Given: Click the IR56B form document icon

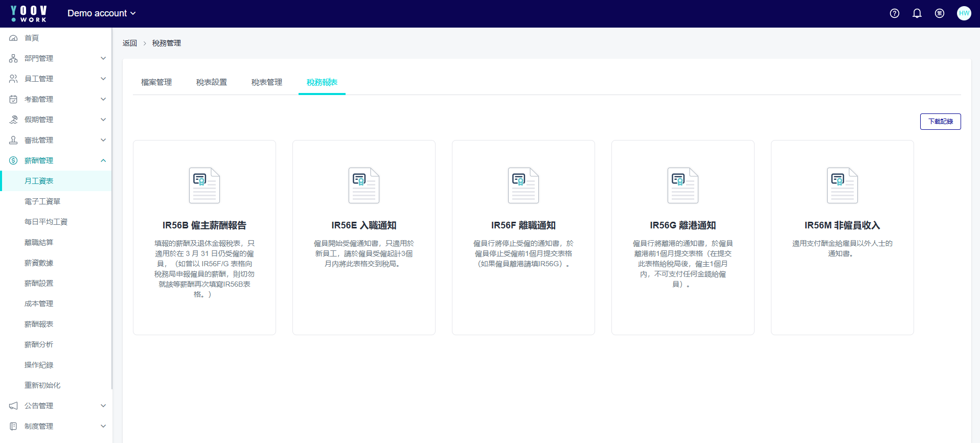Looking at the screenshot, I should tap(204, 185).
